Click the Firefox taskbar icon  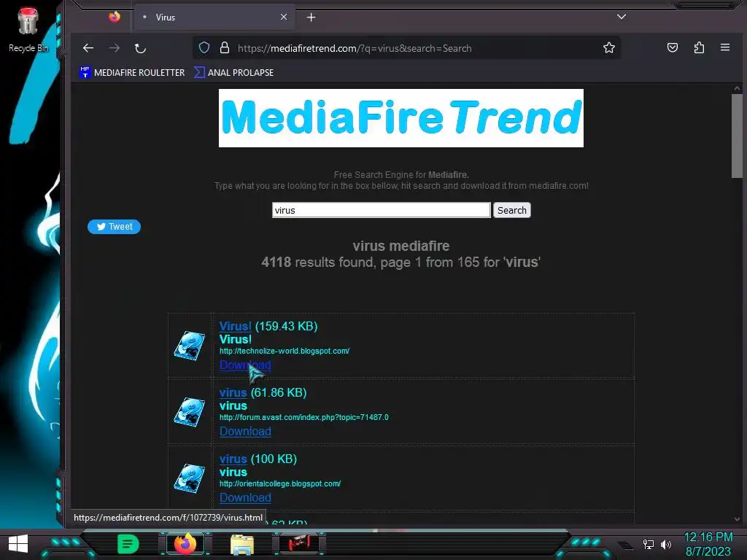(185, 543)
